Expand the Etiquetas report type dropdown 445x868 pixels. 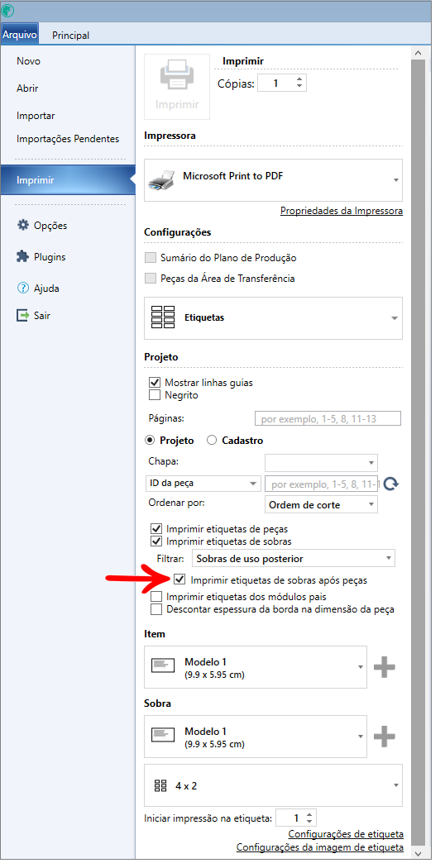pos(395,318)
